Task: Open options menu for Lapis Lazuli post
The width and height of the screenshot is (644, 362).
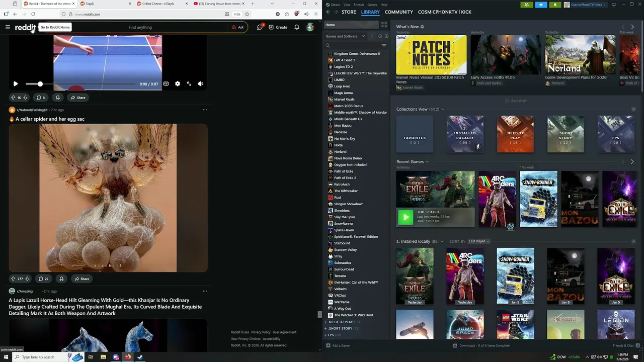Action: (x=205, y=291)
